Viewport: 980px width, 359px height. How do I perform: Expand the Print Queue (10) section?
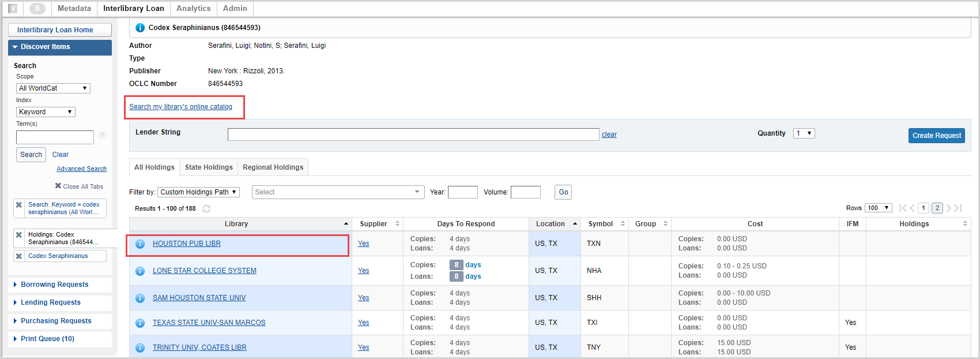click(x=60, y=339)
